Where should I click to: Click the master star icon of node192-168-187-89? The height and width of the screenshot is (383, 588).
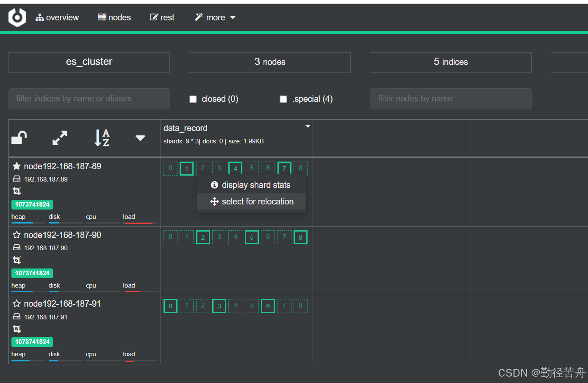pos(17,166)
